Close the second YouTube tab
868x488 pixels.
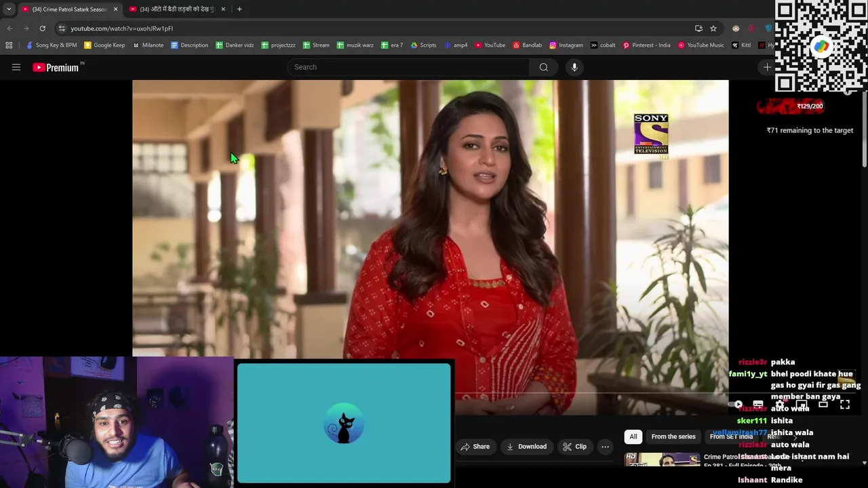(x=223, y=9)
